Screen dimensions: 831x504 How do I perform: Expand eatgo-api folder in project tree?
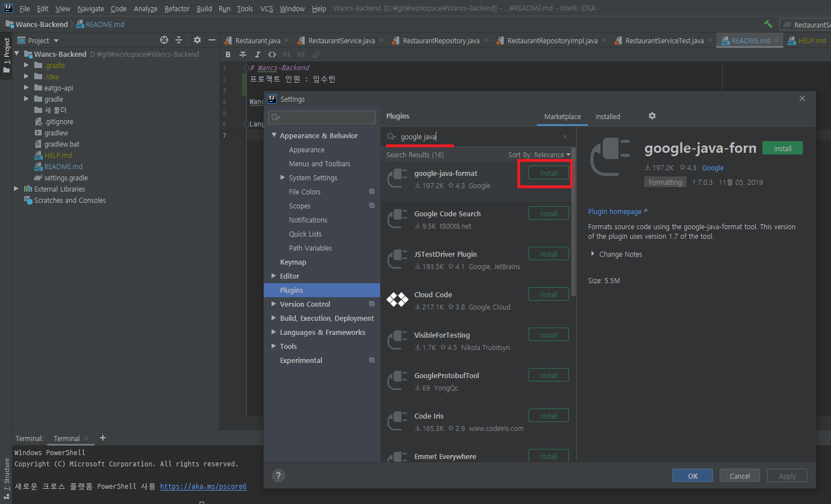point(26,88)
